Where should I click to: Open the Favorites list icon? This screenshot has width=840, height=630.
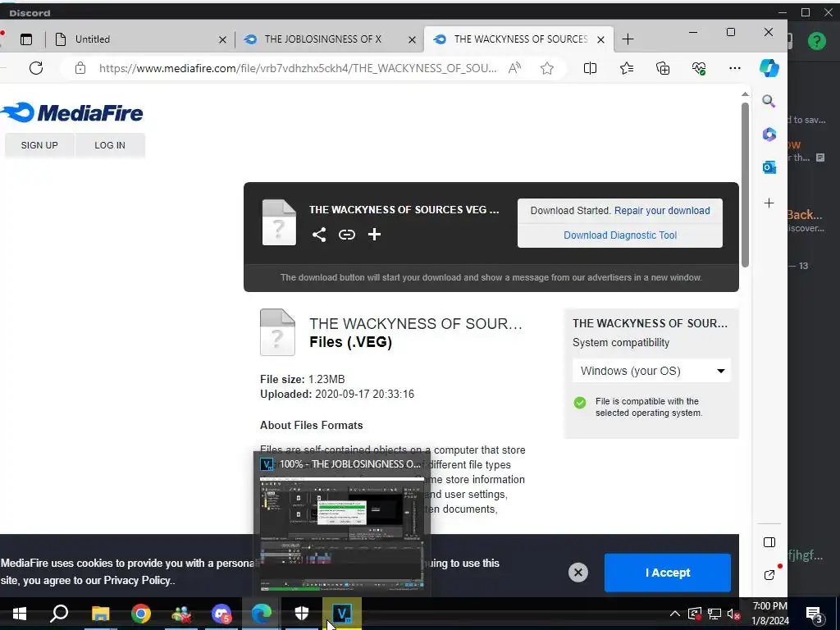pos(626,68)
